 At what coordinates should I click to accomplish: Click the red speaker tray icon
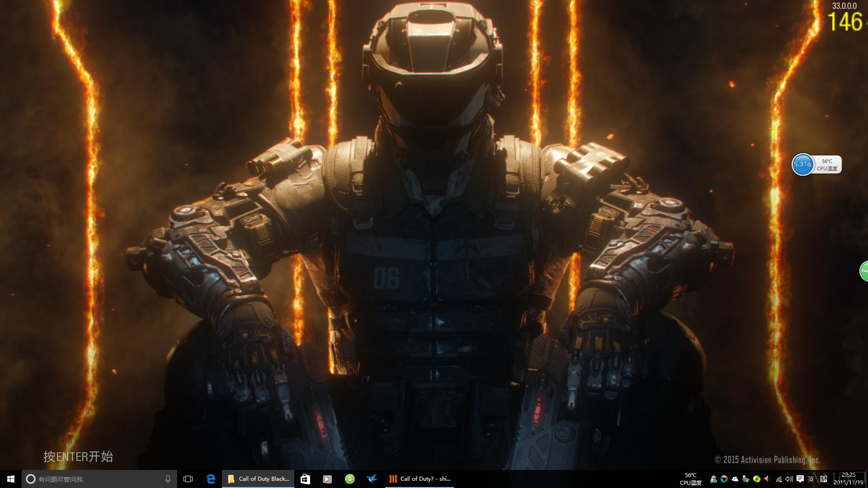[x=767, y=479]
